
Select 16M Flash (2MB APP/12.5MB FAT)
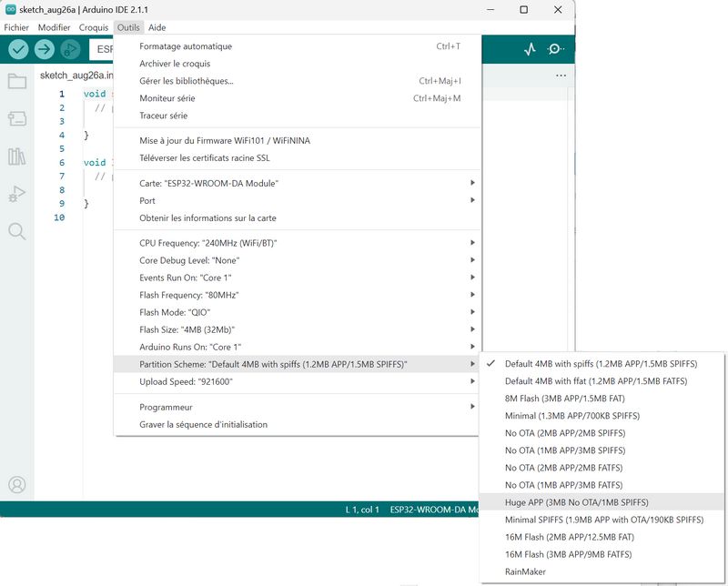point(602,537)
